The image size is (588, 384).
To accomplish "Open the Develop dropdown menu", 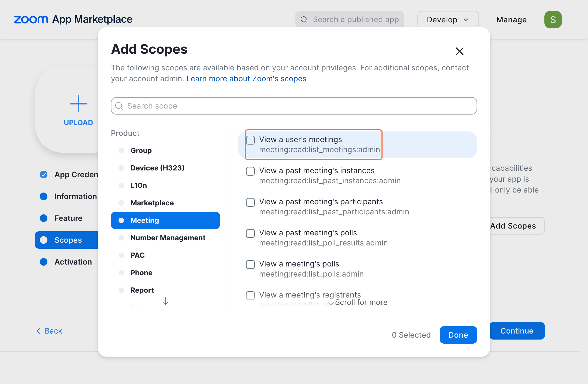I will (x=448, y=20).
